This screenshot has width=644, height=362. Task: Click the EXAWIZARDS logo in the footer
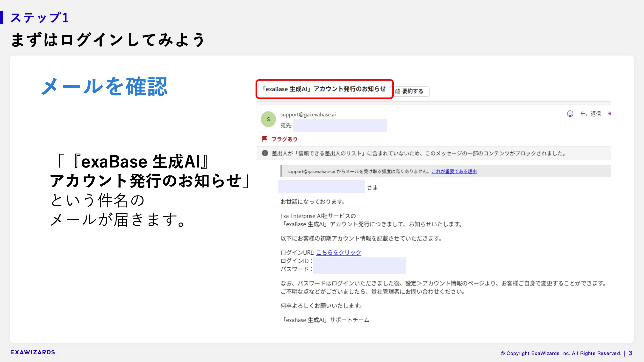[x=33, y=352]
